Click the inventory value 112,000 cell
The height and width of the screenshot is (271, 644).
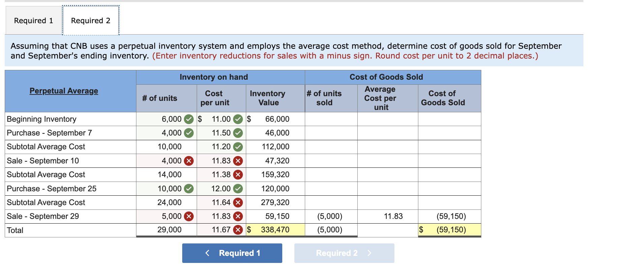[276, 147]
